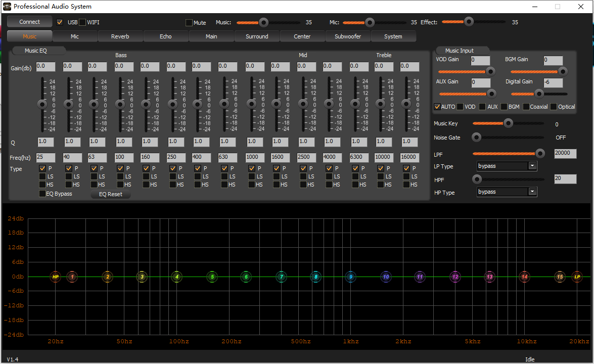This screenshot has width=594, height=364.
Task: Switch to the Subwoofer tab
Action: (347, 36)
